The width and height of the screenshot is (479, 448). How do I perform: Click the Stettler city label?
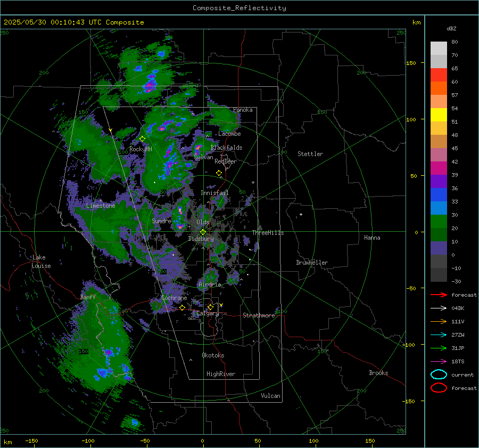click(x=310, y=154)
